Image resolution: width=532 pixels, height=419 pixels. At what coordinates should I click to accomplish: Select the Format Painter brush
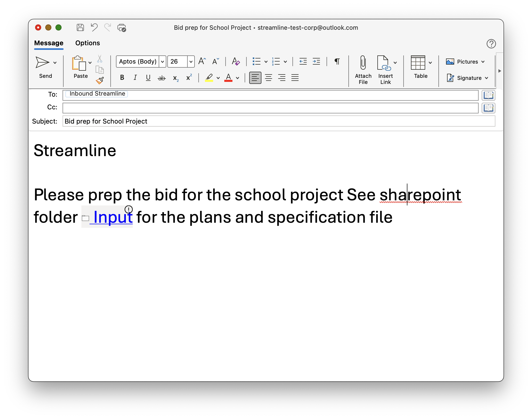100,80
